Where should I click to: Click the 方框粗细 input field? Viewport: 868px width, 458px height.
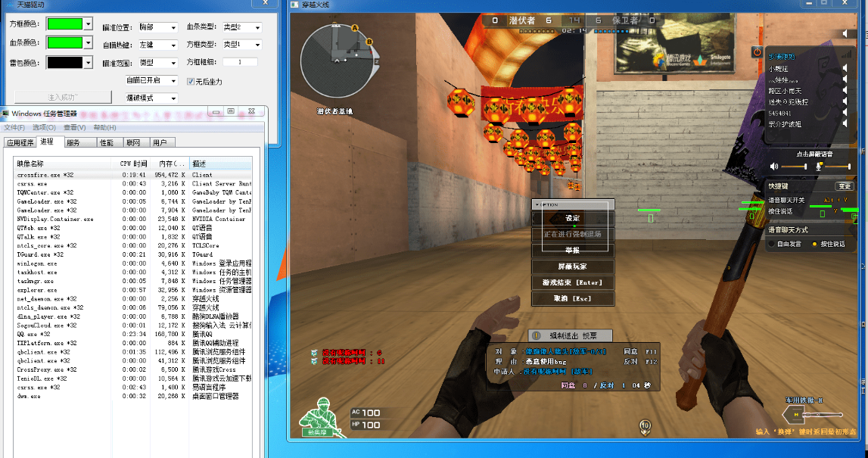[240, 62]
